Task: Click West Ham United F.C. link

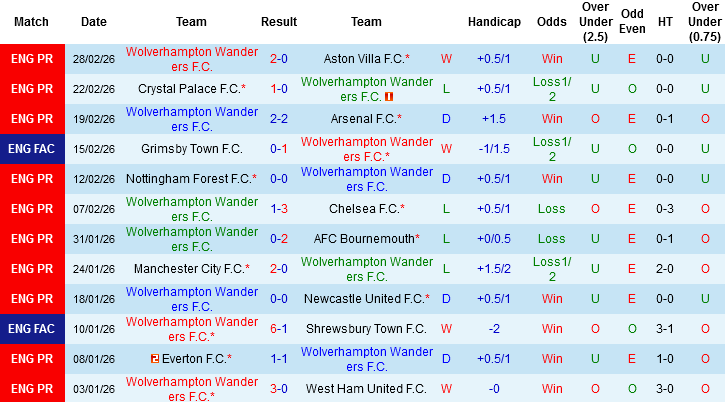Action: (x=366, y=389)
